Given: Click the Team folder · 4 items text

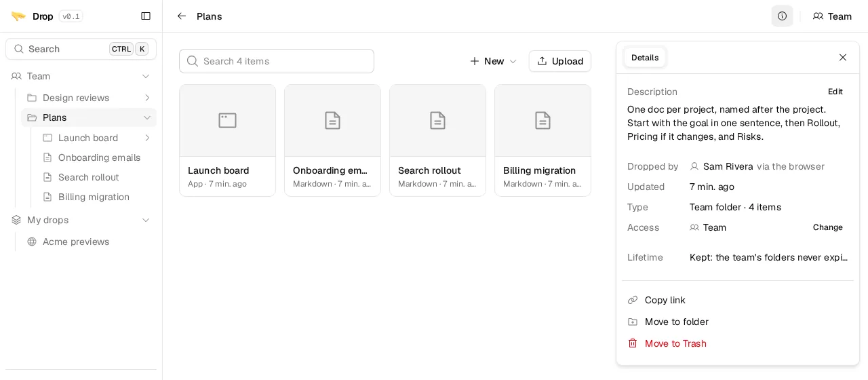Looking at the screenshot, I should [x=735, y=207].
